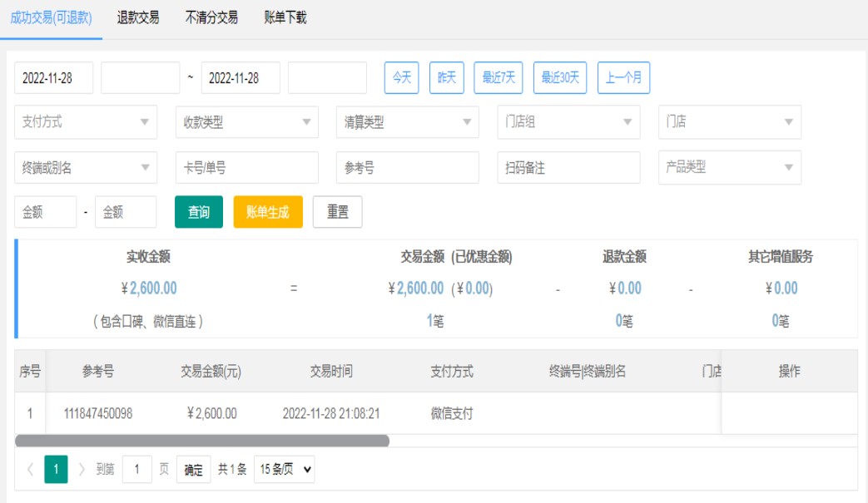This screenshot has width=868, height=503.
Task: Open the 收款类型 dropdown
Action: click(x=246, y=122)
